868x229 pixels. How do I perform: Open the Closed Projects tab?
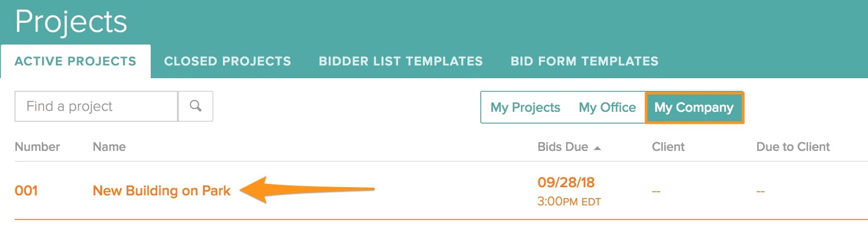click(x=227, y=61)
